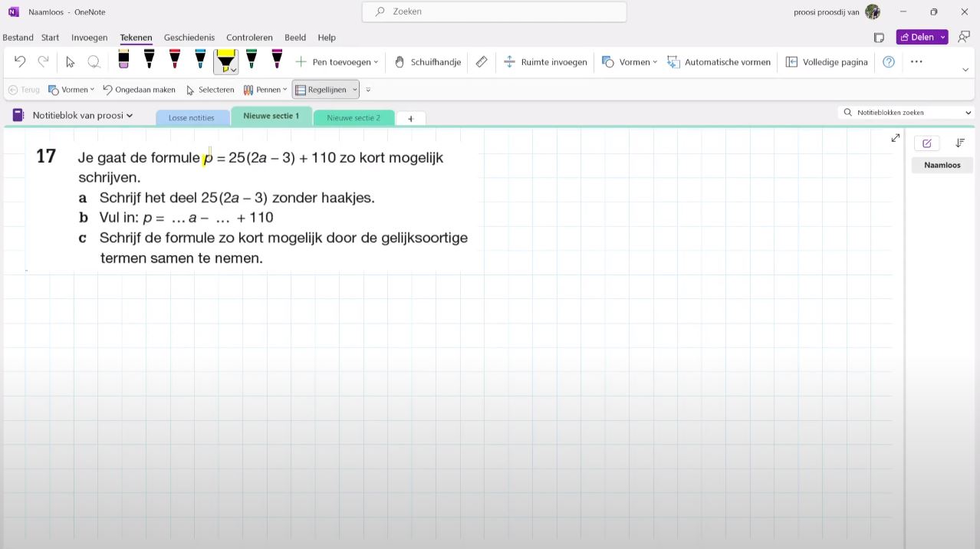Select the eraser tool
This screenshot has height=549, width=980.
pyautogui.click(x=123, y=60)
